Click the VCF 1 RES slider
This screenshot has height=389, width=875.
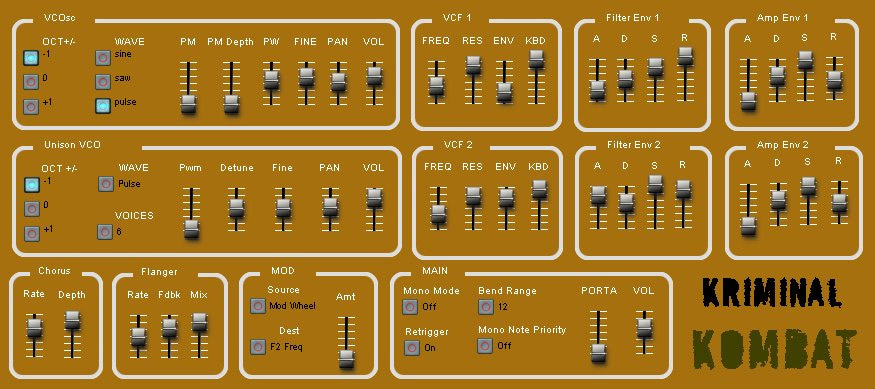(x=473, y=65)
